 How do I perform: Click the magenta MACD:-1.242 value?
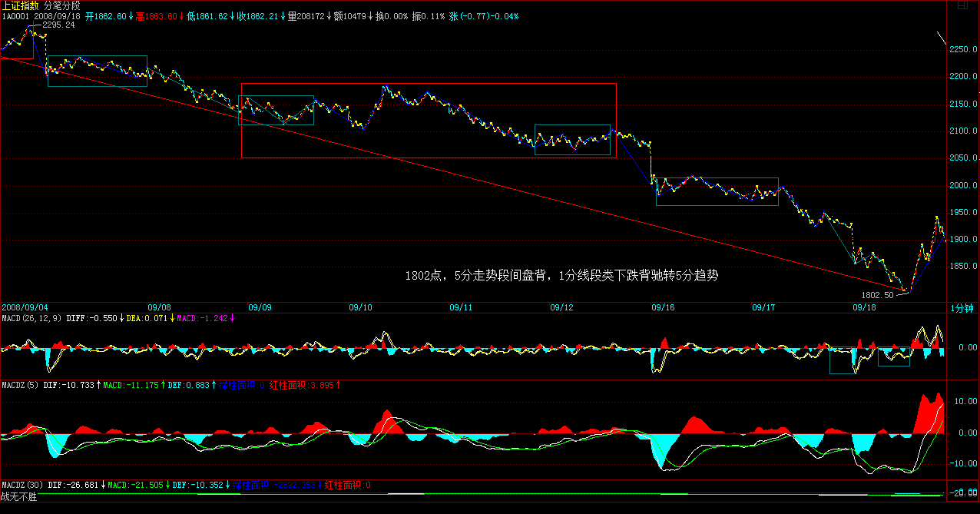[x=202, y=318]
